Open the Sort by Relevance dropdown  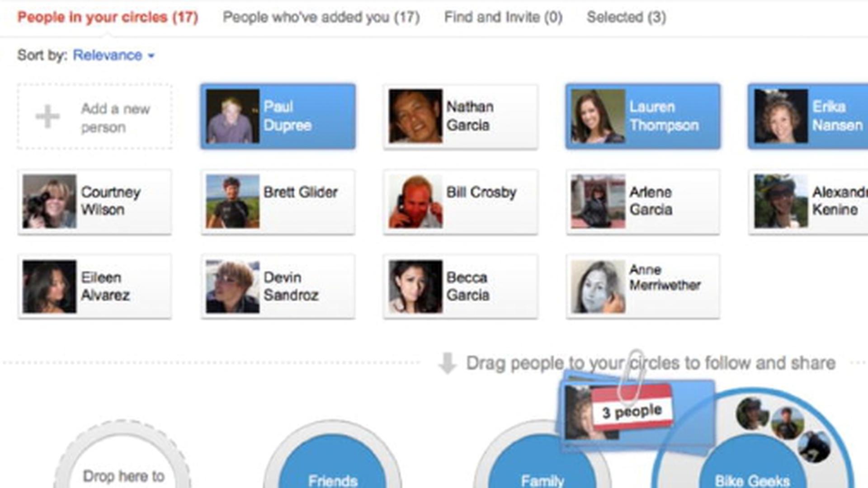[113, 56]
